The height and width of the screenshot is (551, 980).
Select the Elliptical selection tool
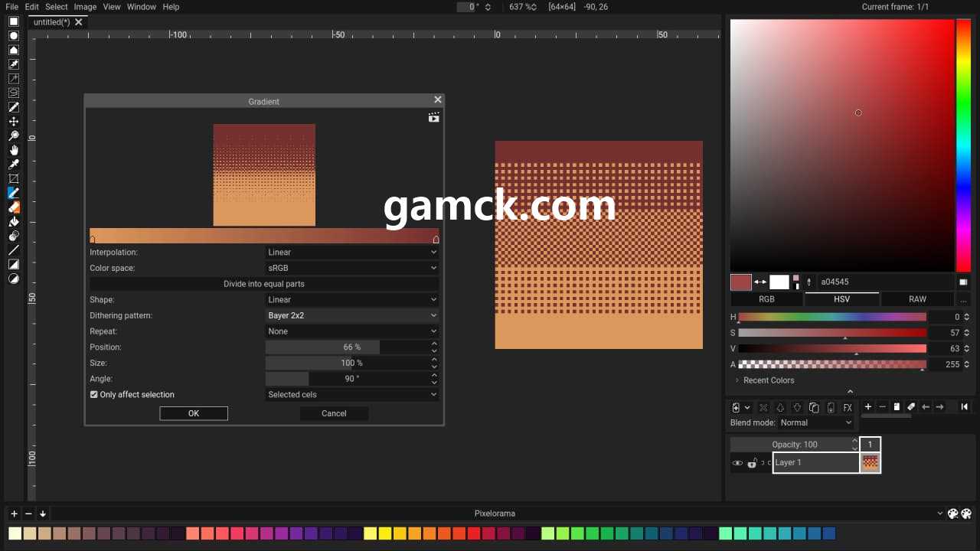[x=13, y=36]
